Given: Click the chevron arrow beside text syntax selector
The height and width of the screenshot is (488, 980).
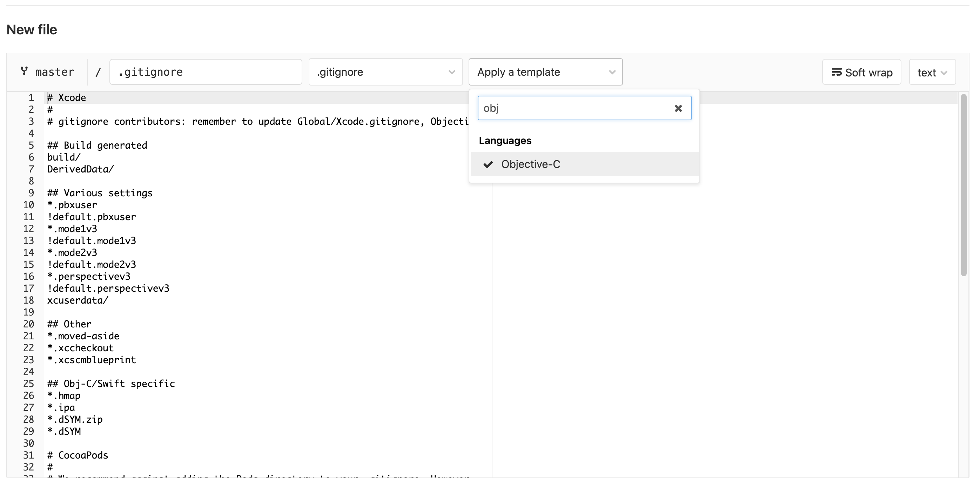Looking at the screenshot, I should tap(944, 73).
